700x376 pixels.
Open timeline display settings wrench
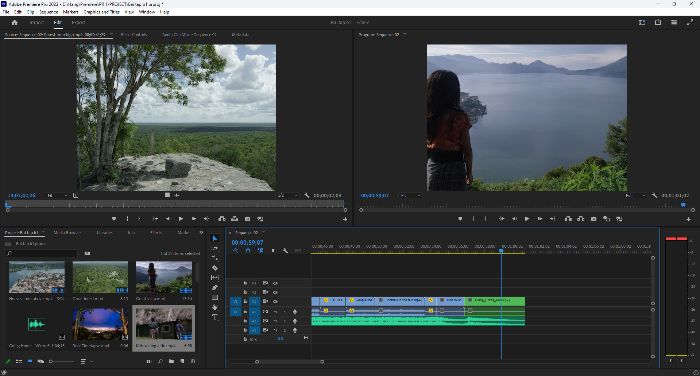[285, 251]
